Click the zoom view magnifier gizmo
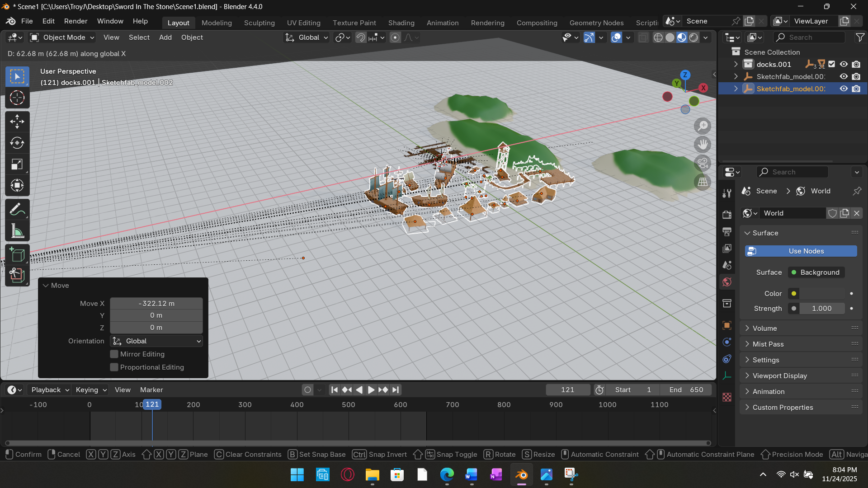 (703, 126)
